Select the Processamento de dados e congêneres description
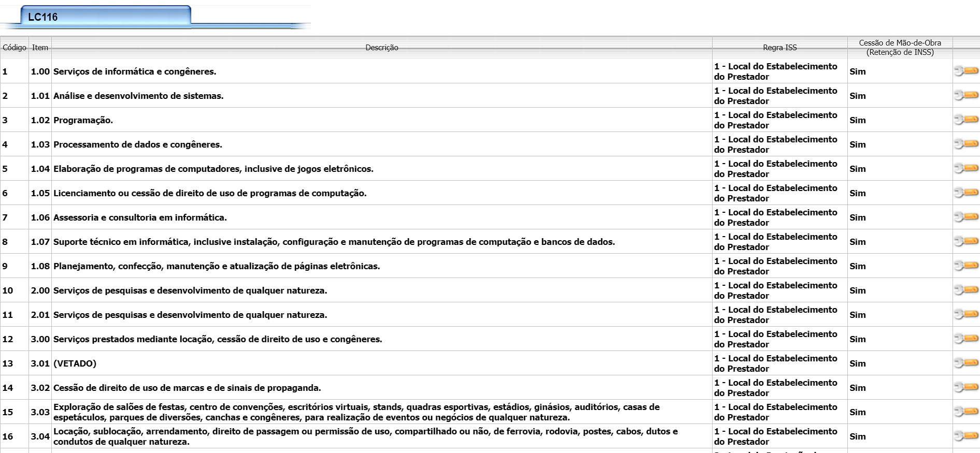This screenshot has height=453, width=980. (138, 144)
